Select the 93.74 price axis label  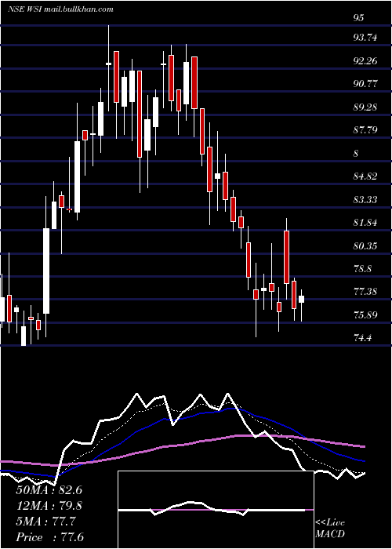click(365, 38)
